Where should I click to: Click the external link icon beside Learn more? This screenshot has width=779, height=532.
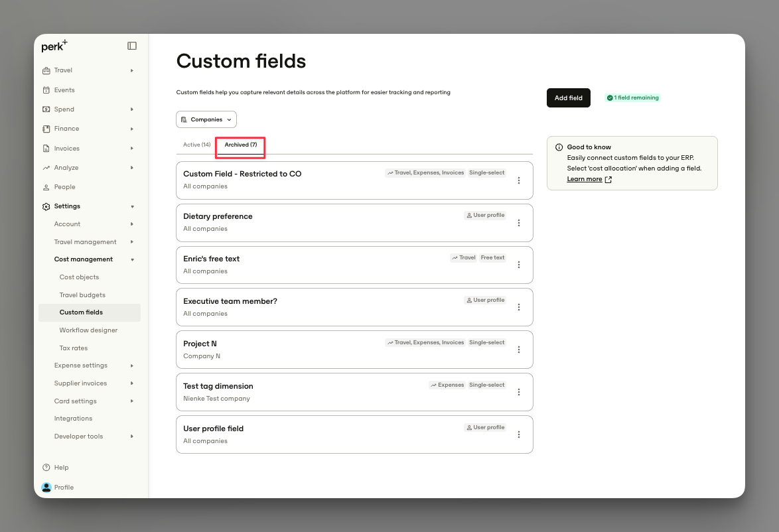(x=608, y=180)
